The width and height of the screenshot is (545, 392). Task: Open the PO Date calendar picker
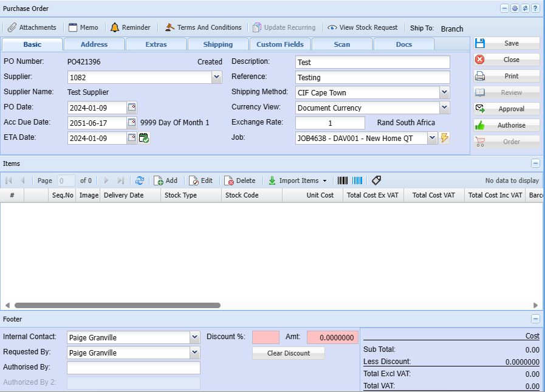click(132, 108)
